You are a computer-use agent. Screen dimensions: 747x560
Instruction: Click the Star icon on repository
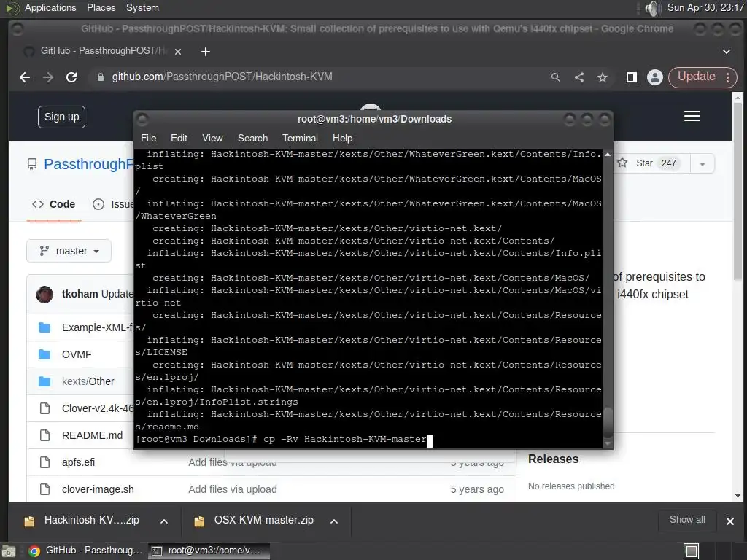622,163
